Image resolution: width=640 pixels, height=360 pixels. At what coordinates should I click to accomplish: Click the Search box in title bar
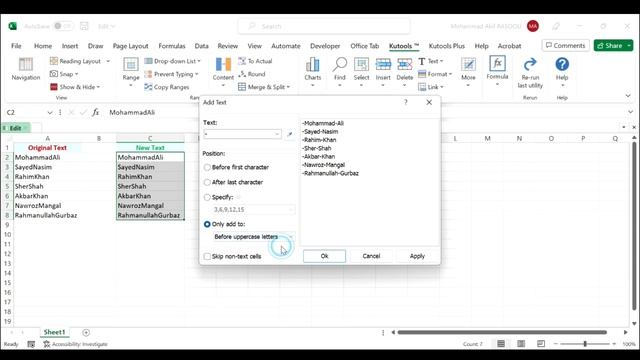point(324,26)
